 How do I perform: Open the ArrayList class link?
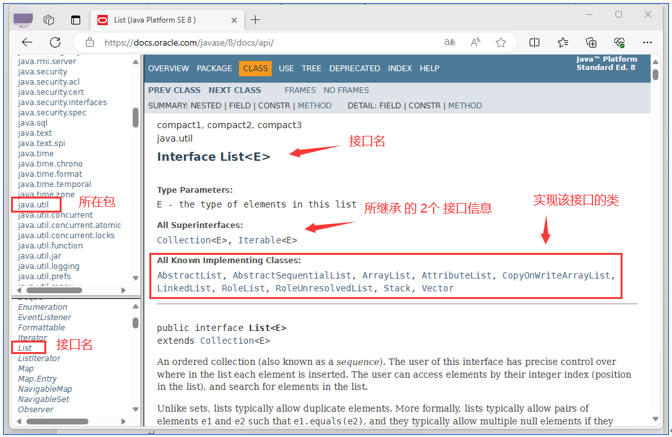(x=386, y=275)
